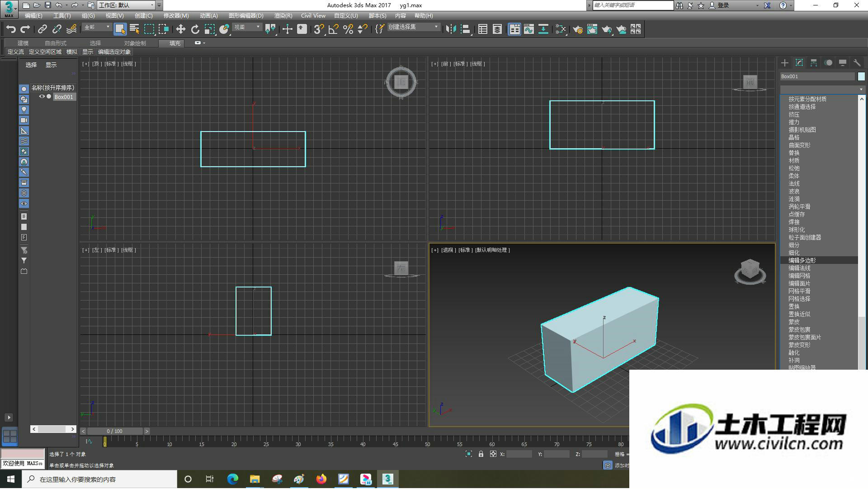Open the 编辑(E) menu
The height and width of the screenshot is (489, 868).
tap(33, 16)
